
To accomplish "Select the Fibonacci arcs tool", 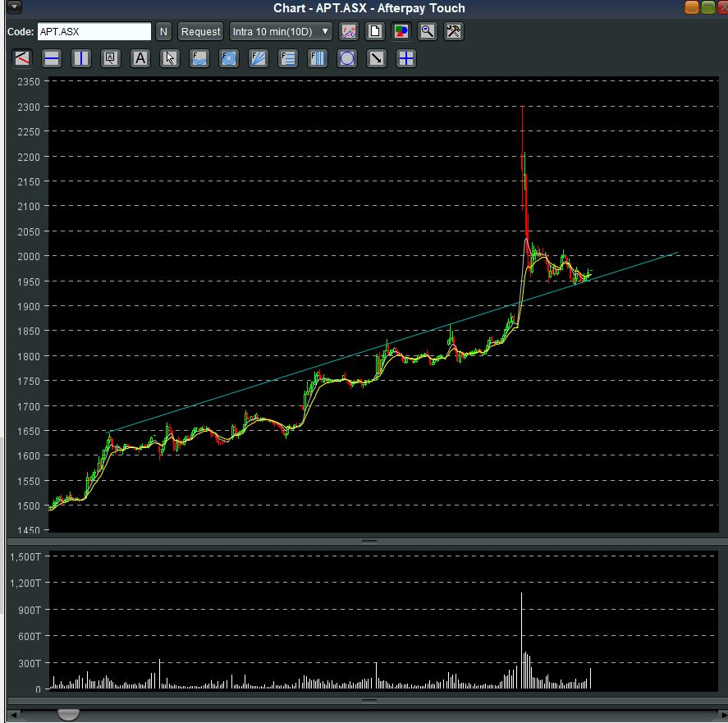I will (x=199, y=58).
